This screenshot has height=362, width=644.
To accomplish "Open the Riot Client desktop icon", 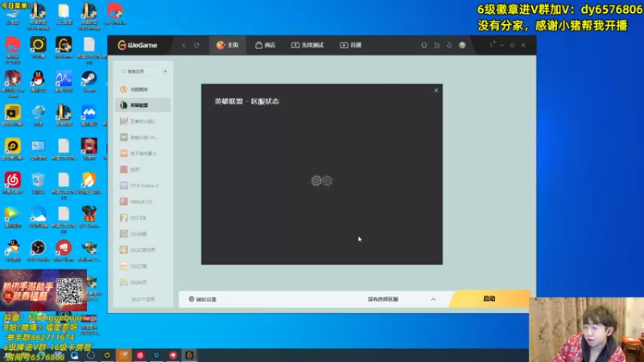I will pyautogui.click(x=64, y=251).
